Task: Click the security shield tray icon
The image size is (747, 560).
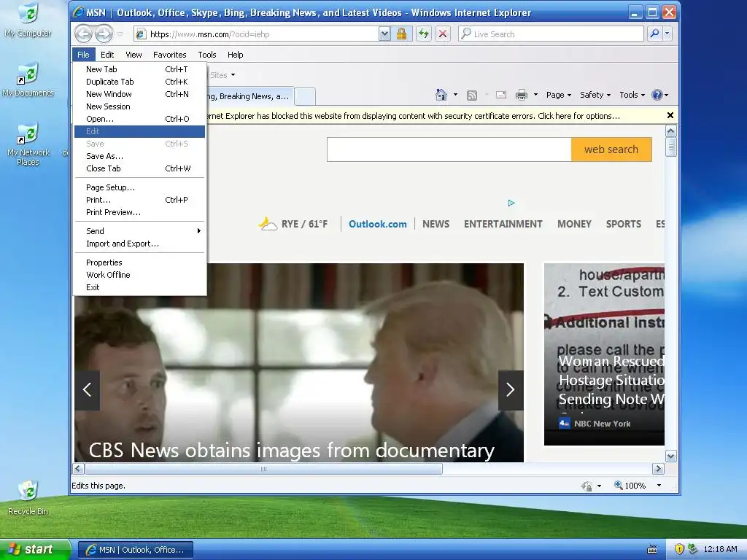Action: [x=679, y=549]
